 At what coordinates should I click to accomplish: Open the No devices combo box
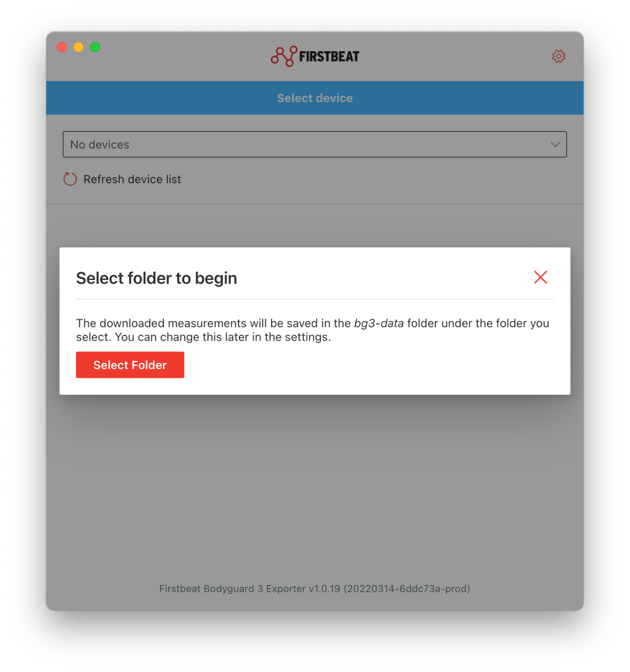point(315,144)
